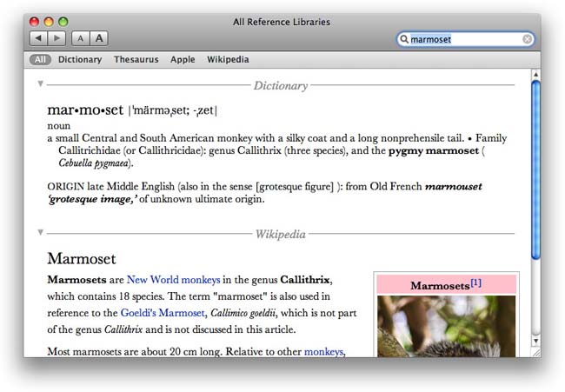Select the All reference filter
The height and width of the screenshot is (392, 565).
(40, 59)
